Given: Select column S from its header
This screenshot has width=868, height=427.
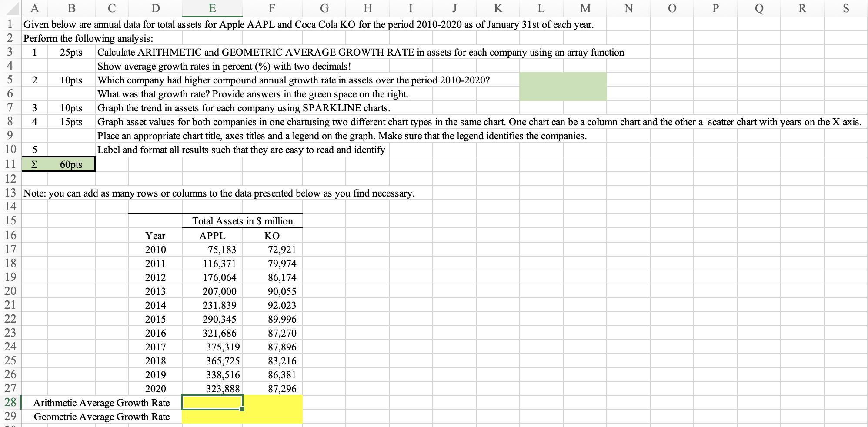Looking at the screenshot, I should click(x=846, y=8).
